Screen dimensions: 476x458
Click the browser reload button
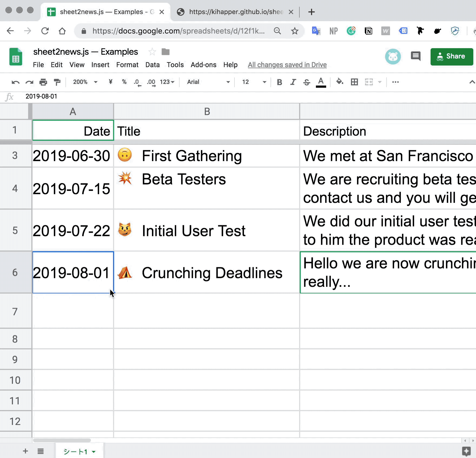coord(45,31)
